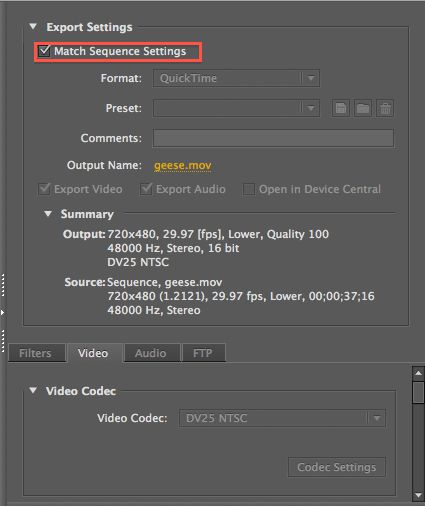Collapse the Export Settings section
The height and width of the screenshot is (506, 425).
tap(33, 27)
